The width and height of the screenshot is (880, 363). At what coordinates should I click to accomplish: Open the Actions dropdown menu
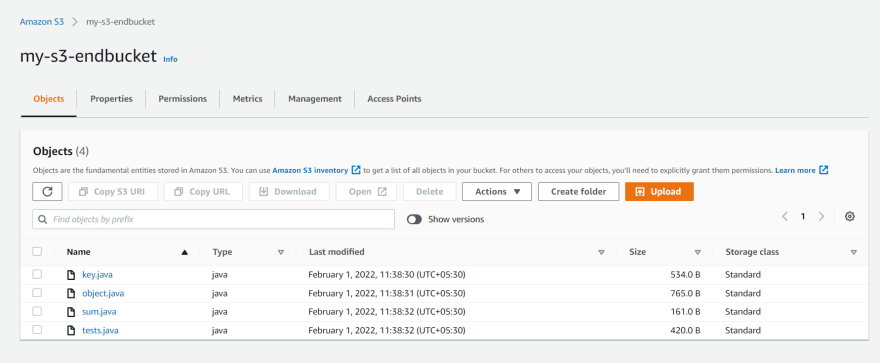click(x=497, y=191)
